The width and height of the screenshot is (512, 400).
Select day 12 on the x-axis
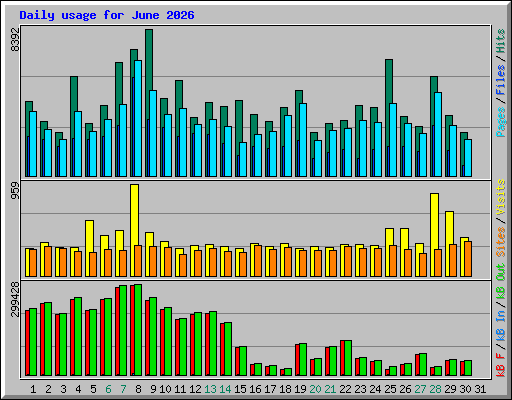pyautogui.click(x=195, y=389)
